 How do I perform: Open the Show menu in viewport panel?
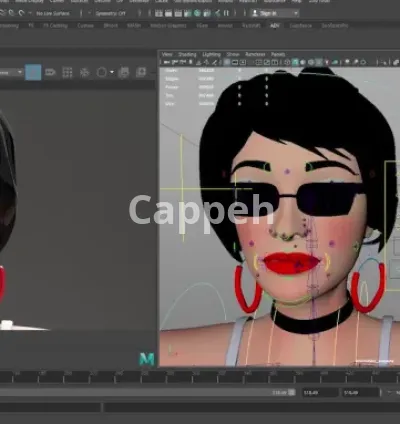coord(233,54)
